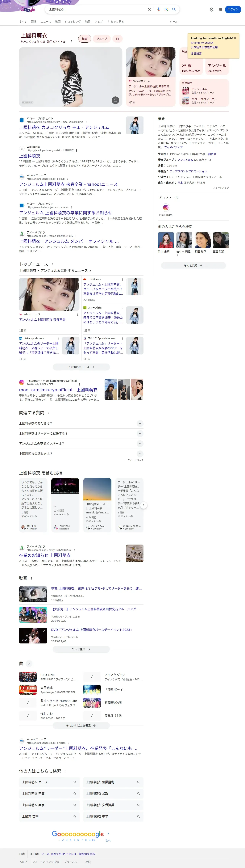Open options for スポーツ報知 article
The image size is (245, 868).
pos(122,308)
